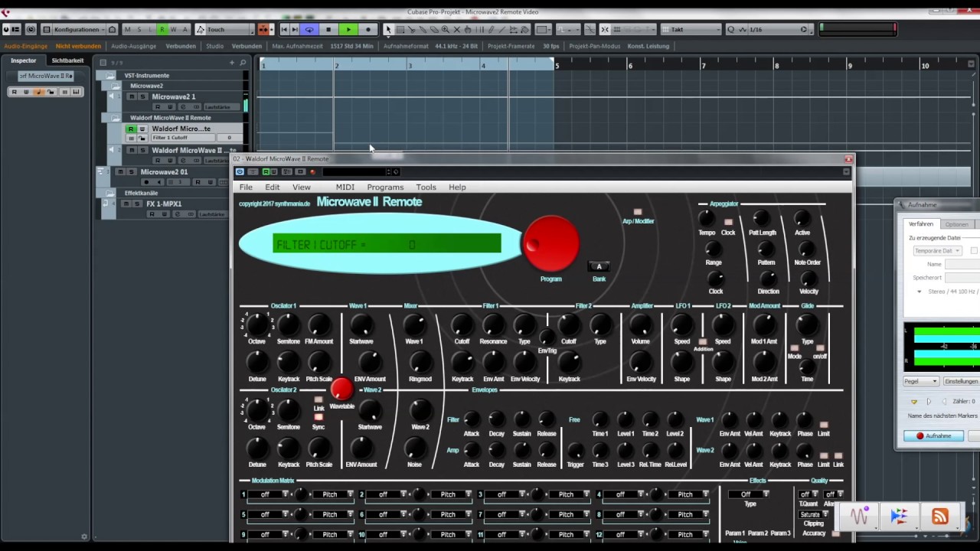Screen dimensions: 980x551
Task: Collapse the VST-Instrumente folder
Action: (x=110, y=75)
